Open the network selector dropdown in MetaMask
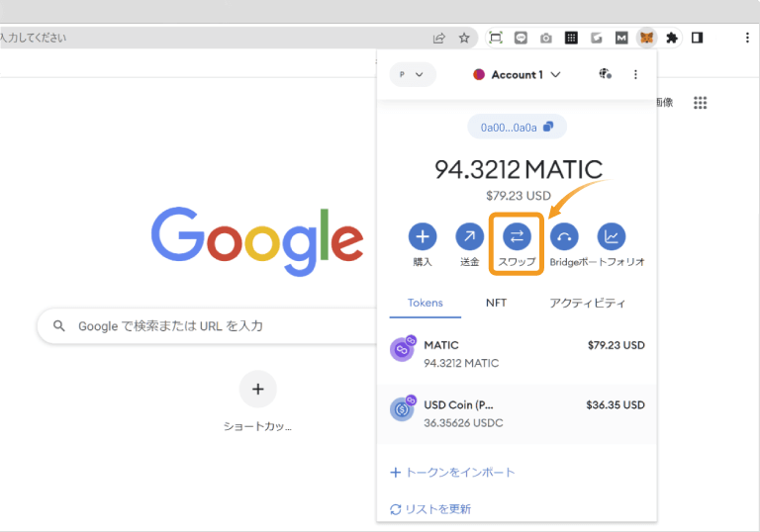The width and height of the screenshot is (760, 532). coord(413,74)
